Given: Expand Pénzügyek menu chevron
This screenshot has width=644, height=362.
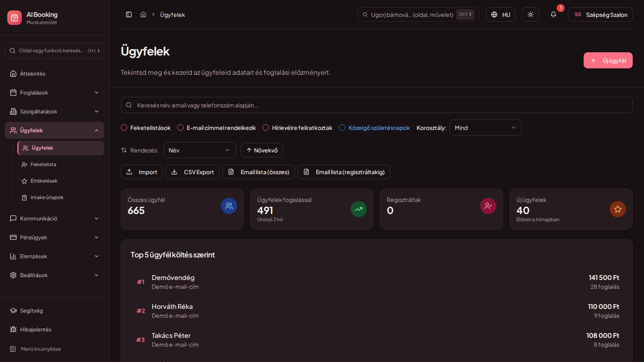Looking at the screenshot, I should 97,237.
